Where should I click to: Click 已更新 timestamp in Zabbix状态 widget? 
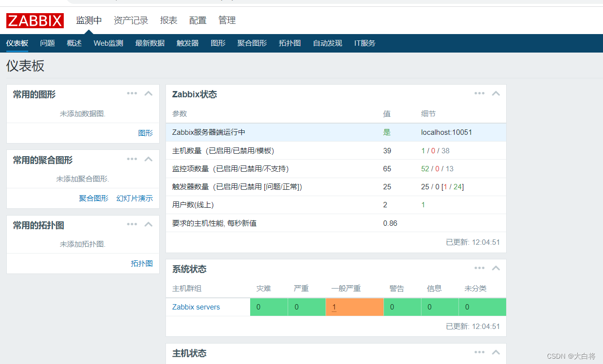point(473,242)
